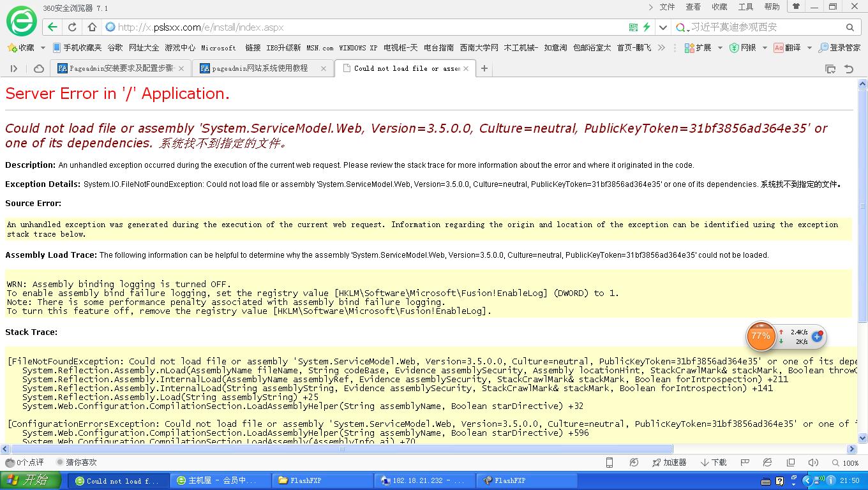Open the 西南大学网 bookmark
Image resolution: width=868 pixels, height=490 pixels.
479,48
